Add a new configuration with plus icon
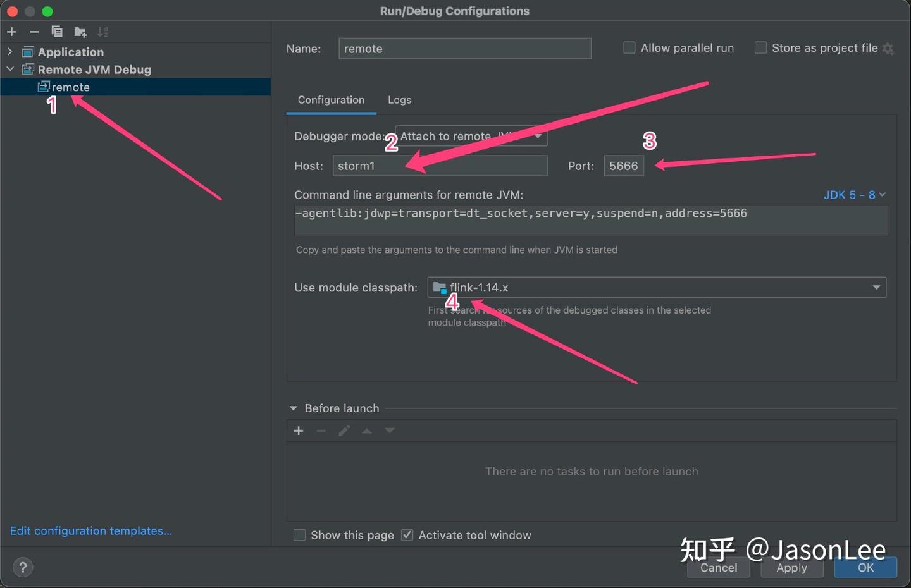The width and height of the screenshot is (911, 588). click(x=11, y=32)
